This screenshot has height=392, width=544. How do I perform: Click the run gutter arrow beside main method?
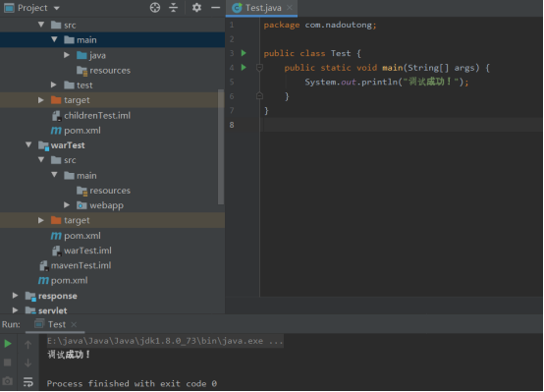[x=244, y=68]
